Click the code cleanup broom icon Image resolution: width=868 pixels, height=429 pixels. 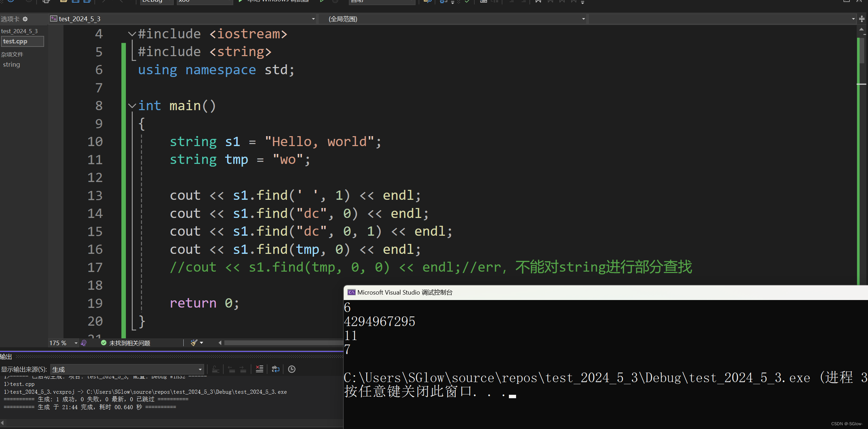194,343
